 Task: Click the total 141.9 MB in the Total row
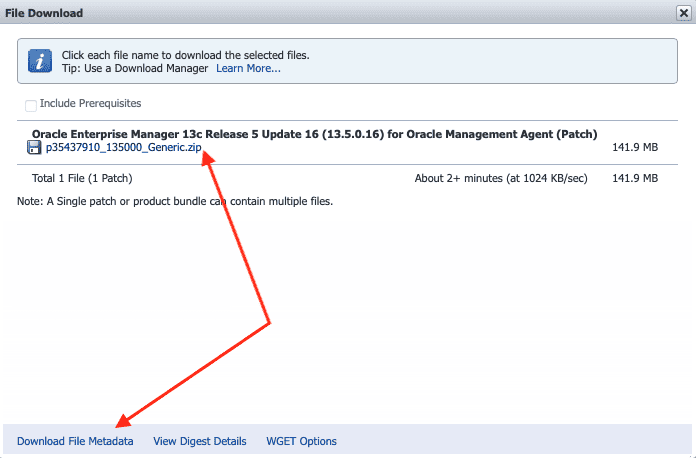(634, 179)
